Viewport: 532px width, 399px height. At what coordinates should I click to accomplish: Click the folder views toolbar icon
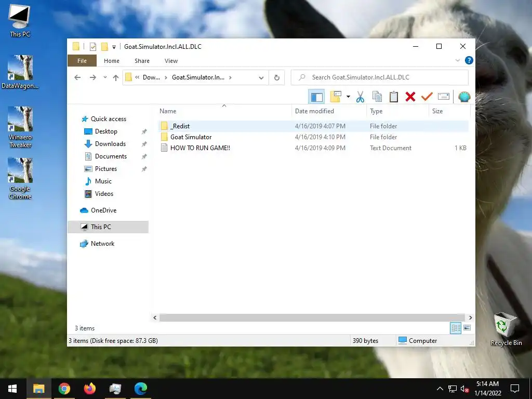point(336,97)
